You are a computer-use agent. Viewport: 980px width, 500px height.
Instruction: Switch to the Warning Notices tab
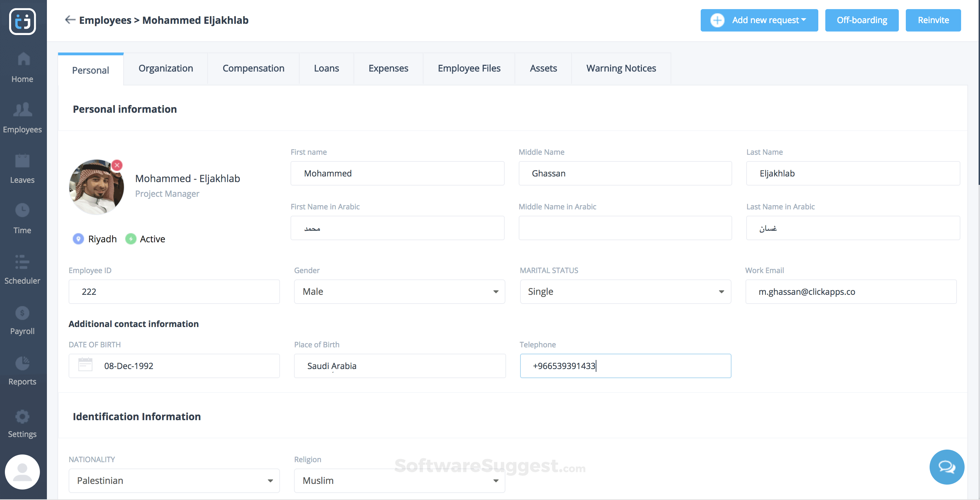pos(621,69)
